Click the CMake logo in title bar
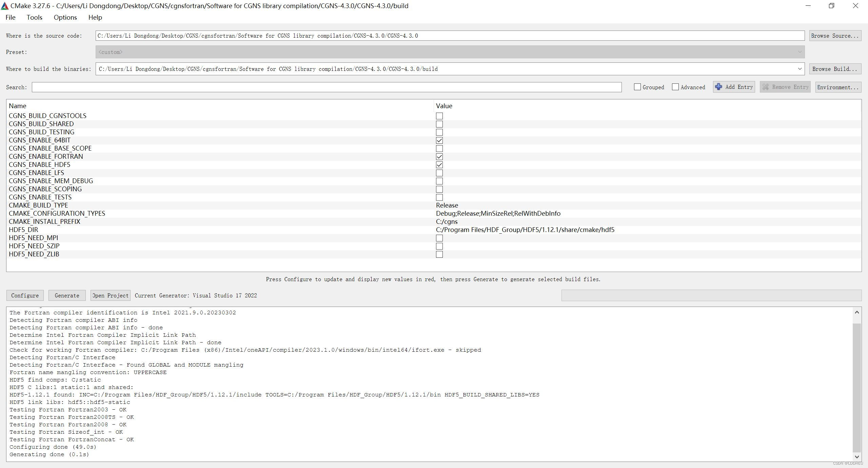 pyautogui.click(x=5, y=6)
